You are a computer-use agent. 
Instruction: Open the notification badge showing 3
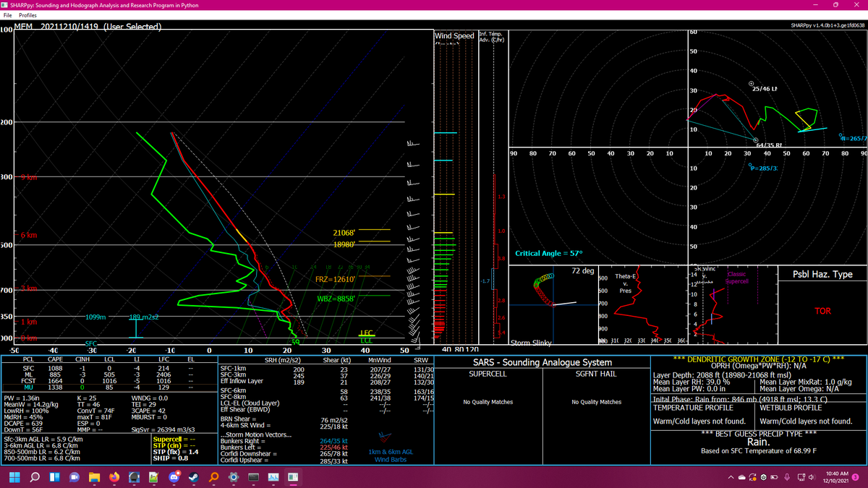tap(856, 477)
